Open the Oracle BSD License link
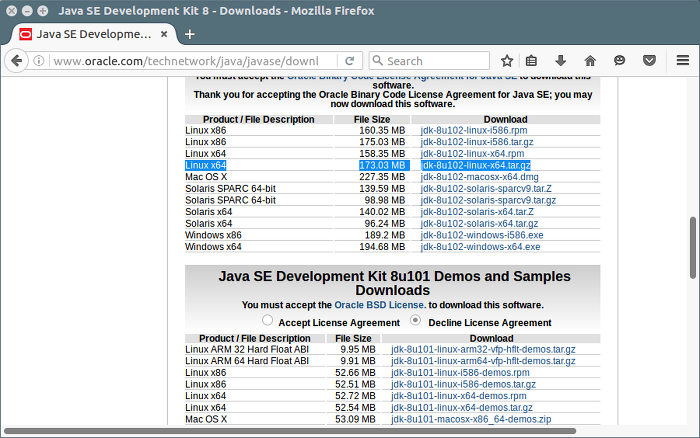The image size is (700, 438). [380, 305]
